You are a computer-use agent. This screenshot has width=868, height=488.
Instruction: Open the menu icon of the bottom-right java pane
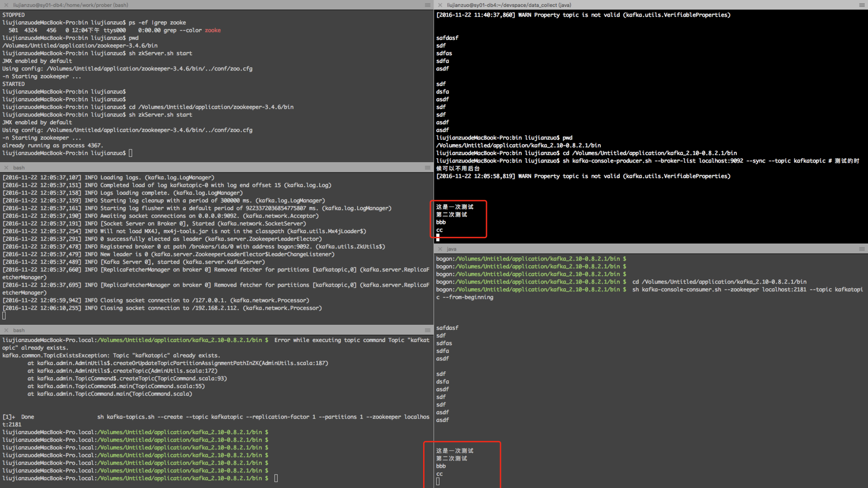862,249
